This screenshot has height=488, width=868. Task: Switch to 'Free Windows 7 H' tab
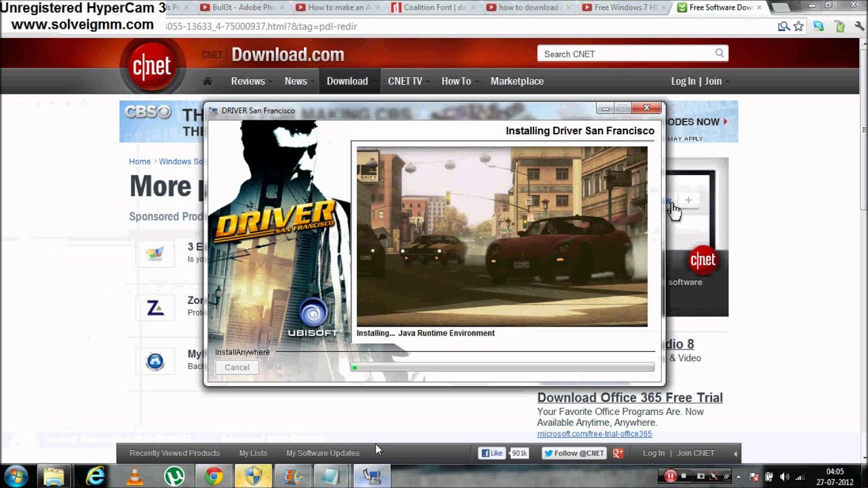pyautogui.click(x=625, y=7)
